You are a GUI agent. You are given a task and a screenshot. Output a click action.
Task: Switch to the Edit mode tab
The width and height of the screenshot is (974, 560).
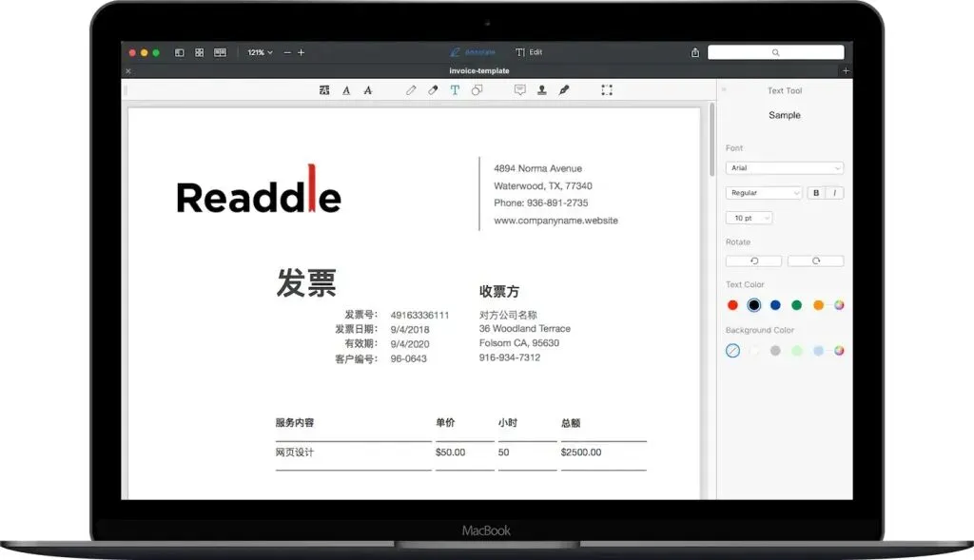coord(529,52)
